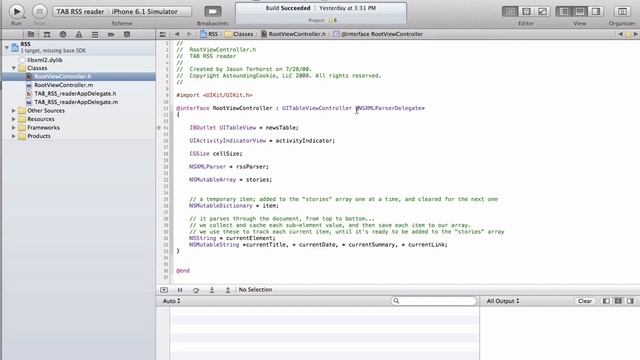
Task: Show the Issue navigator
Action: click(79, 35)
